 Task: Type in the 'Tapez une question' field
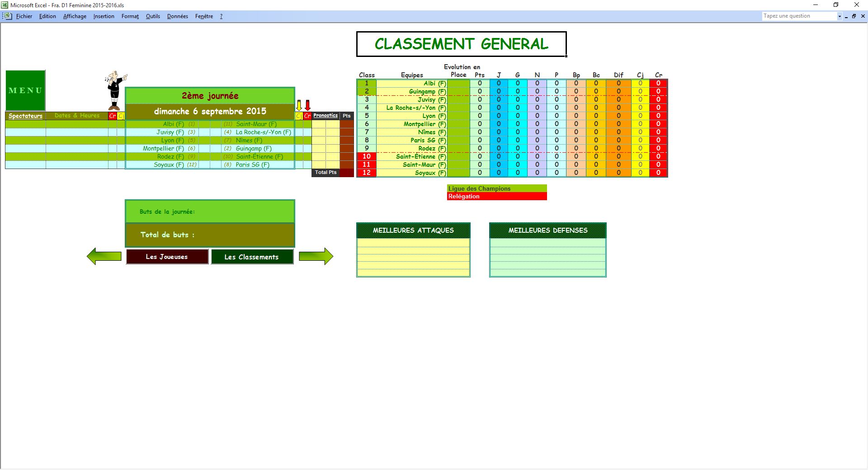(798, 16)
